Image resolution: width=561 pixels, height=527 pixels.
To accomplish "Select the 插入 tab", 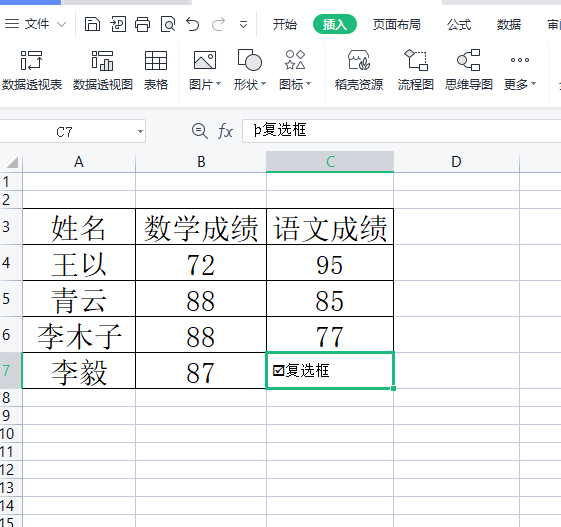I will [335, 24].
